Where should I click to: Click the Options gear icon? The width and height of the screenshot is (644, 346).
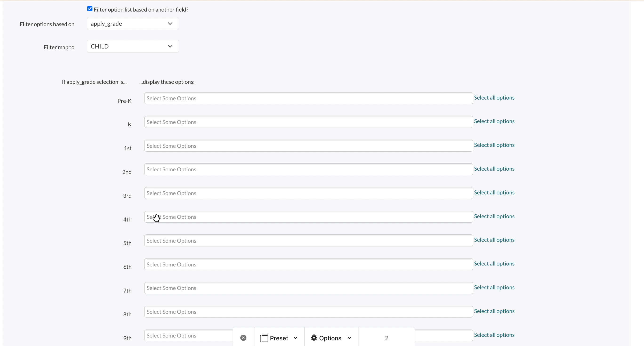pos(314,338)
